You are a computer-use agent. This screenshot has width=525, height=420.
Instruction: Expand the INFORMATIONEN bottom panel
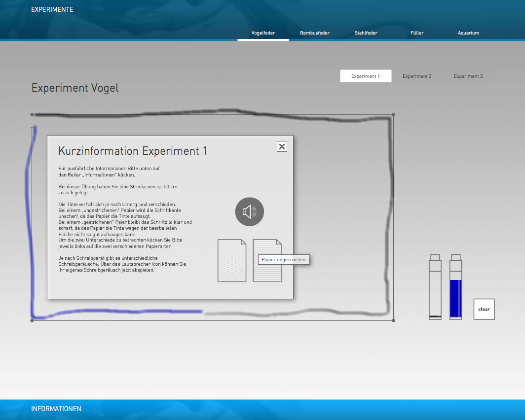point(56,409)
